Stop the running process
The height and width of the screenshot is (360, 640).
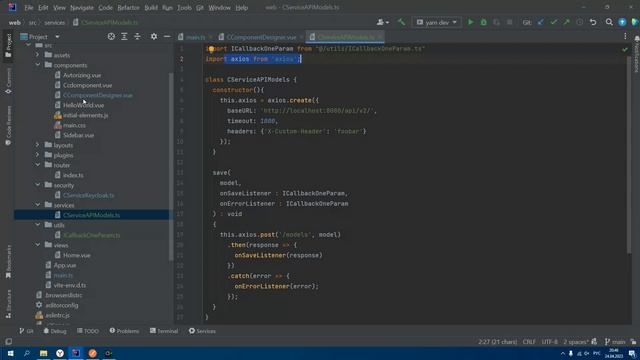click(x=509, y=22)
